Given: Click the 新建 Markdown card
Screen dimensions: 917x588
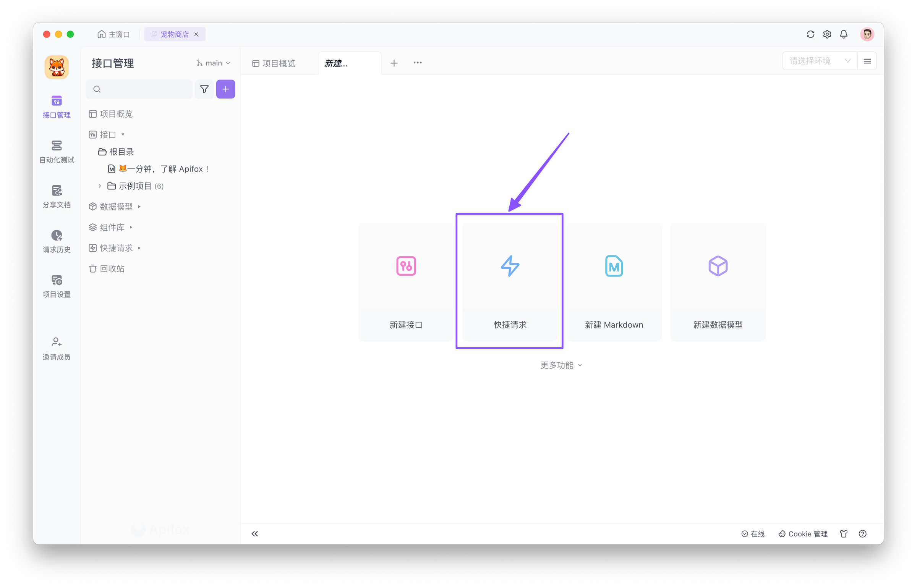Looking at the screenshot, I should [x=614, y=282].
